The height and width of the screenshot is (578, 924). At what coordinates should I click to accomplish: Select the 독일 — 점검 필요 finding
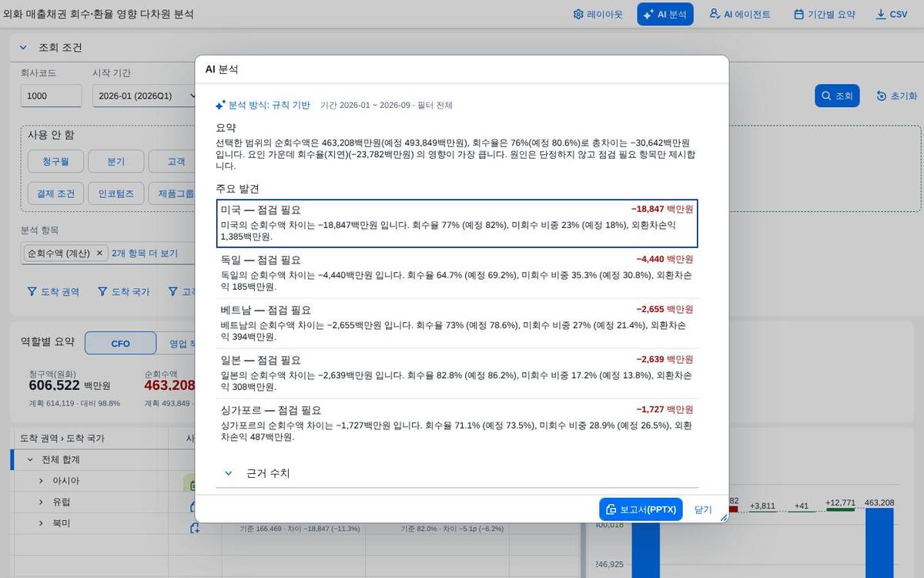[x=457, y=273]
